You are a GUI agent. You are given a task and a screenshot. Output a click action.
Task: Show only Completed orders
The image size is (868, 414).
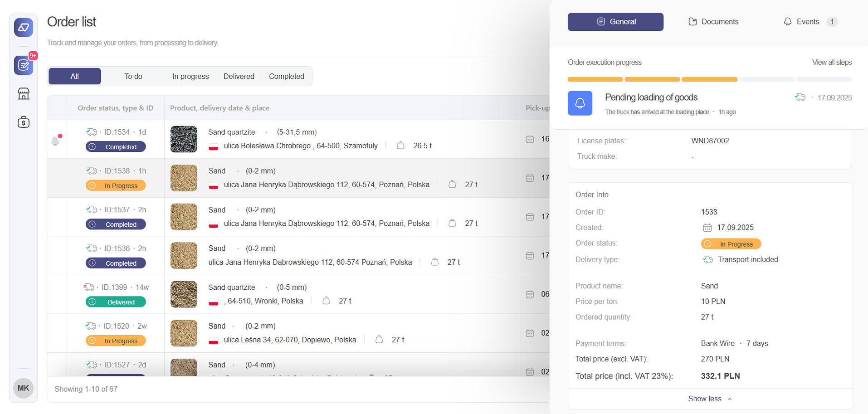pos(286,77)
